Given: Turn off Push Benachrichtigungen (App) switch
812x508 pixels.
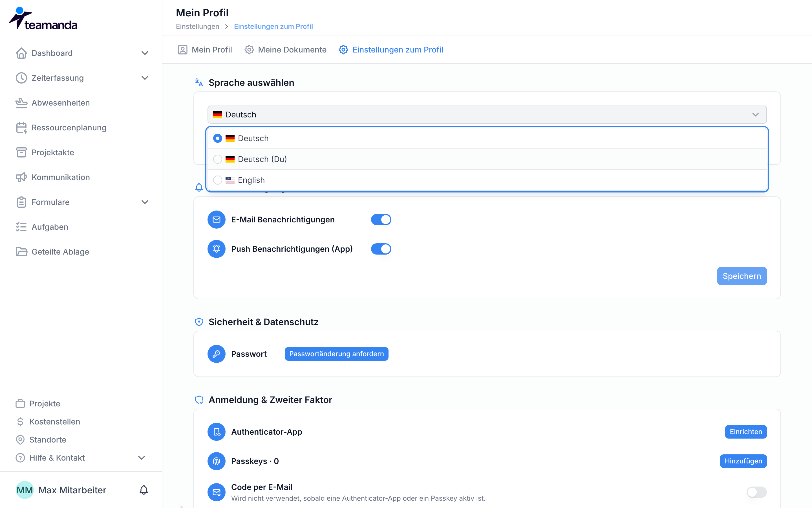Looking at the screenshot, I should (381, 249).
